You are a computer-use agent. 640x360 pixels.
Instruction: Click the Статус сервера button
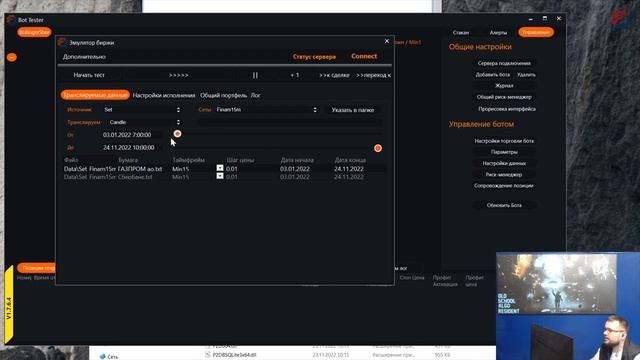click(314, 57)
